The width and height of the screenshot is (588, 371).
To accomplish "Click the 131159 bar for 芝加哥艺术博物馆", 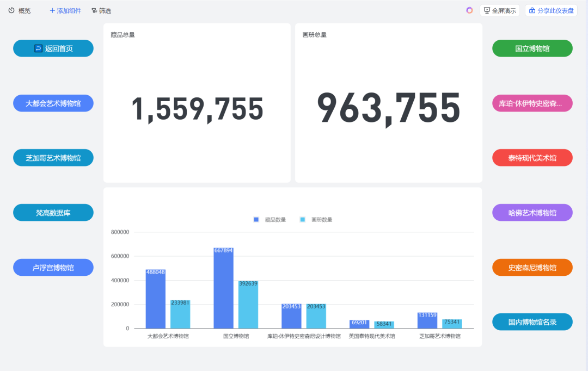I will point(427,320).
